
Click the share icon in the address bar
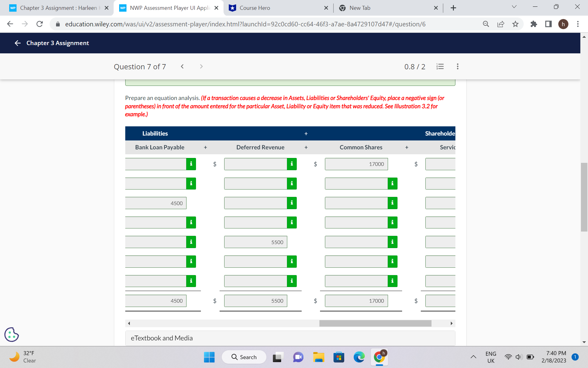[x=501, y=24]
